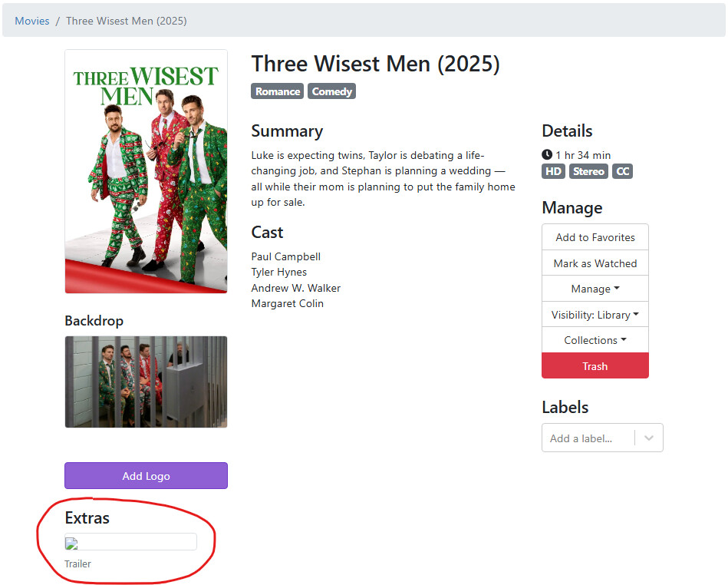Open the Trailer extra thumbnail

click(130, 542)
